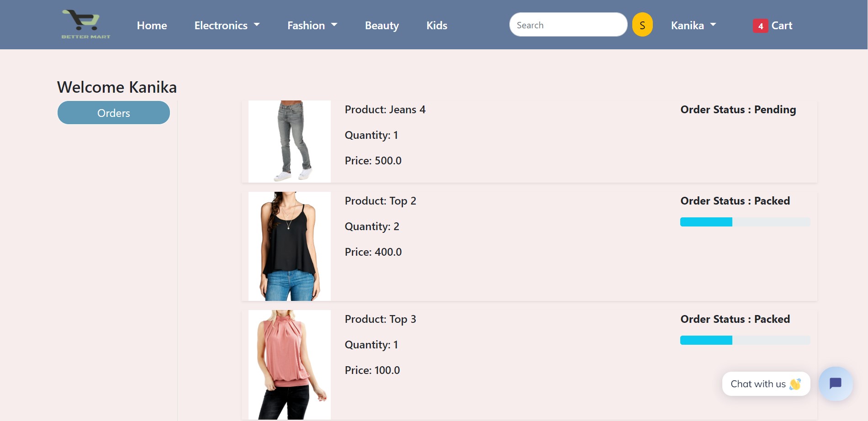Screen dimensions: 868x421
Task: Open the chat bubble in the corner
Action: [836, 384]
